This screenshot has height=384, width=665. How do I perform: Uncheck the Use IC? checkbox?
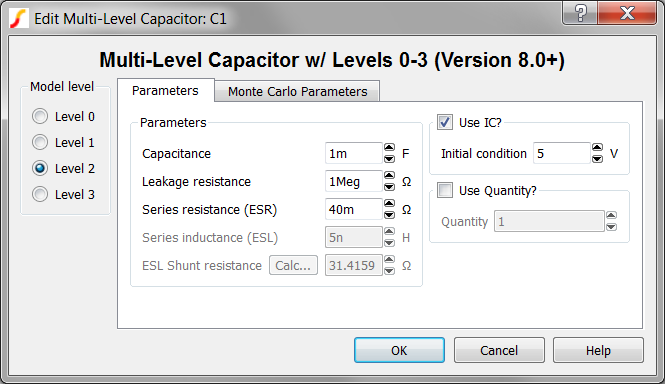pyautogui.click(x=445, y=122)
